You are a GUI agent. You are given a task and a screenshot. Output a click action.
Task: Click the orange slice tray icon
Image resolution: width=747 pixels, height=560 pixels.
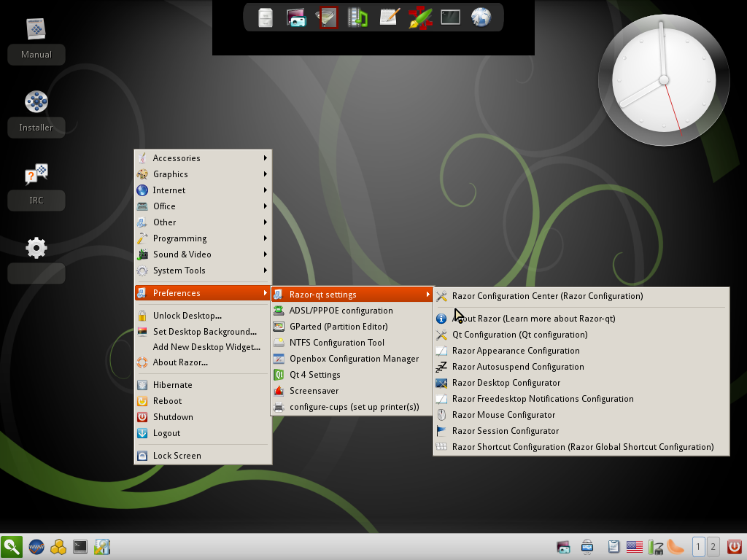tap(676, 547)
